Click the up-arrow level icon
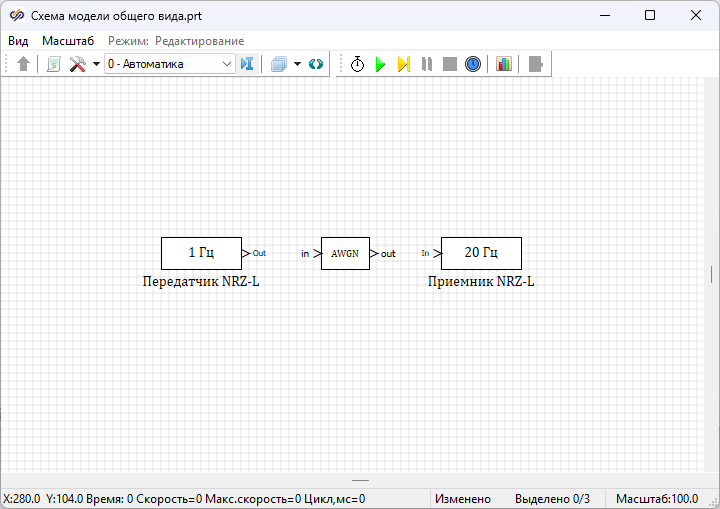This screenshot has height=509, width=720. tap(24, 64)
